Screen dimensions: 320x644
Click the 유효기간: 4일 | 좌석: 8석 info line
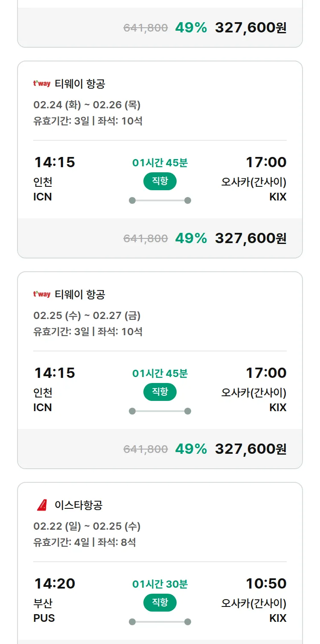84,542
